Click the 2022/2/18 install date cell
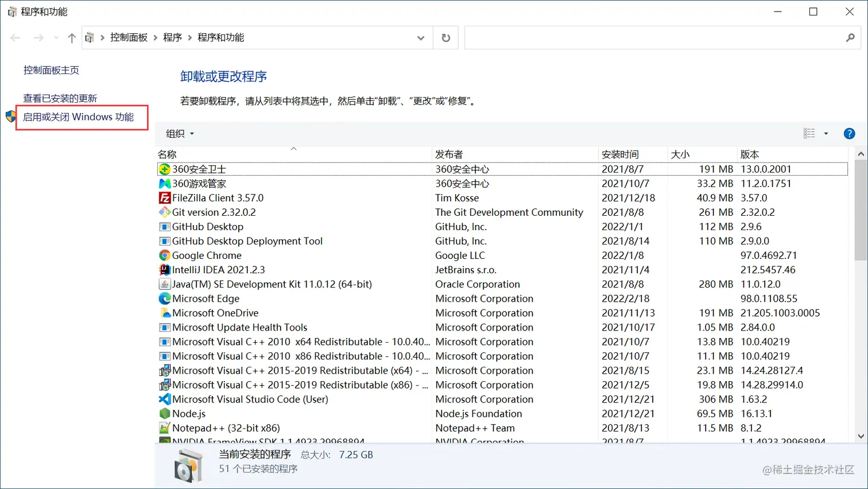Screen dimensions: 868x489 [x=626, y=298]
